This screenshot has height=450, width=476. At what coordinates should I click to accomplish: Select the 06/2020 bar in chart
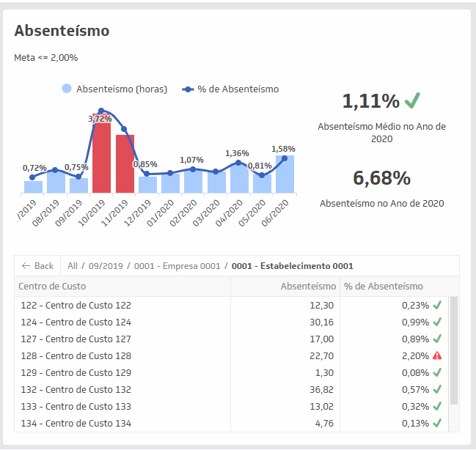pos(285,174)
